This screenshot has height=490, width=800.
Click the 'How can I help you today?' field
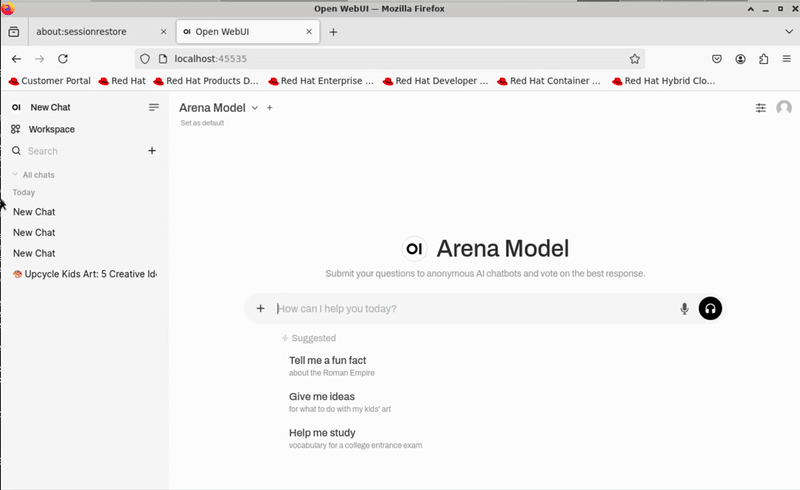pos(470,309)
